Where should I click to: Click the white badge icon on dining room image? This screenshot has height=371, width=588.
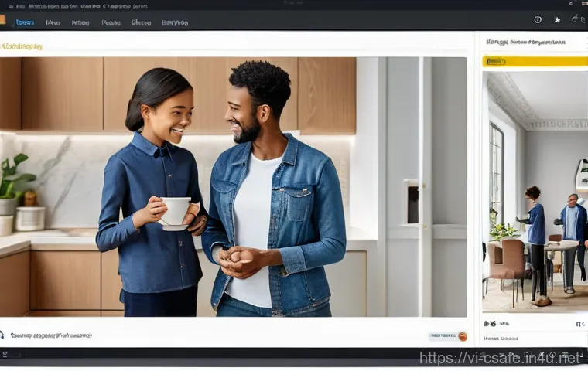point(581,174)
